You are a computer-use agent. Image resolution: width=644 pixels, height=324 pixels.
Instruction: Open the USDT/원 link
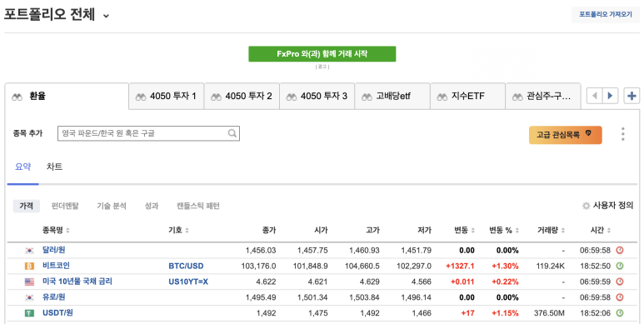[58, 313]
